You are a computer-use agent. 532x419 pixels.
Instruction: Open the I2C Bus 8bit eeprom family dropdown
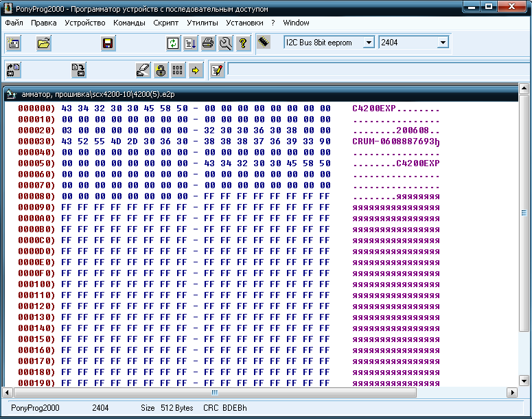click(369, 43)
